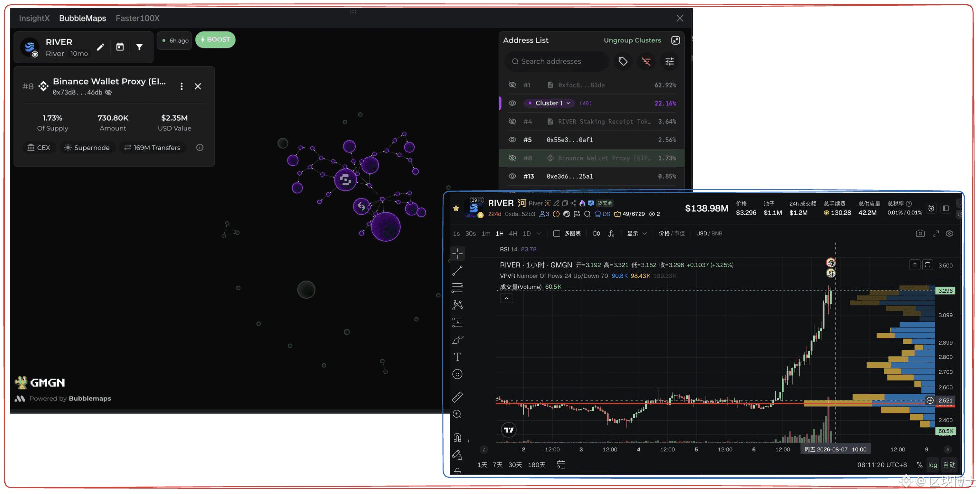Open chart fullscreen with the expand icon
This screenshot has height=494, width=980.
pyautogui.click(x=936, y=233)
